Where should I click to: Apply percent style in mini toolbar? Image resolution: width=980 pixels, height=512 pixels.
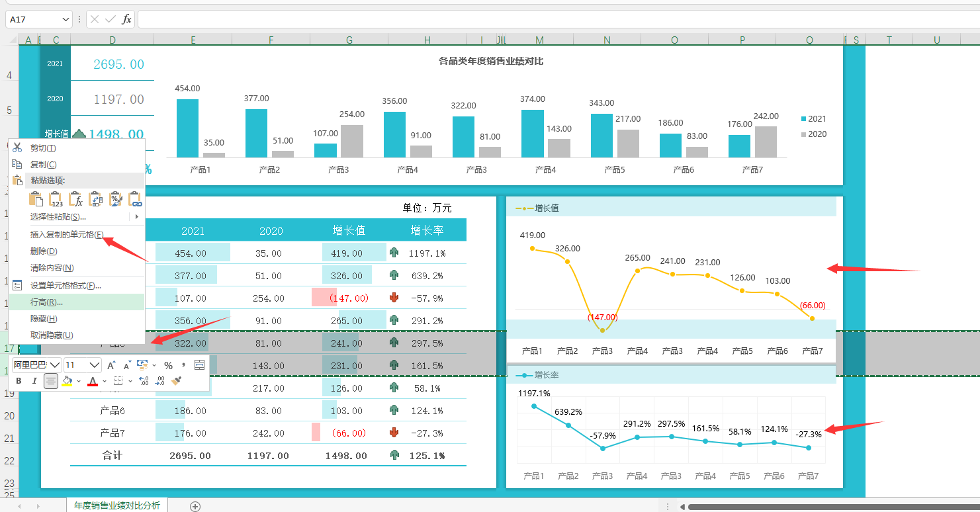coord(168,365)
